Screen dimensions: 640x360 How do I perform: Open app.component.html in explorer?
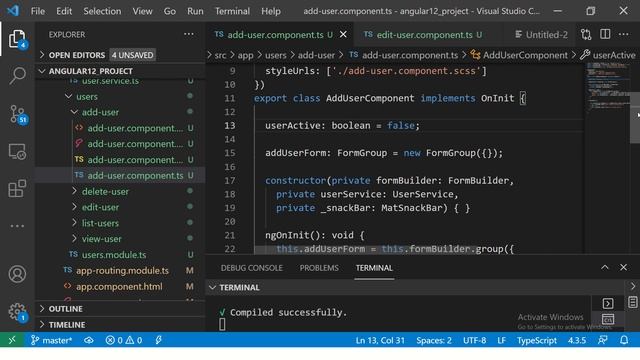(x=119, y=287)
